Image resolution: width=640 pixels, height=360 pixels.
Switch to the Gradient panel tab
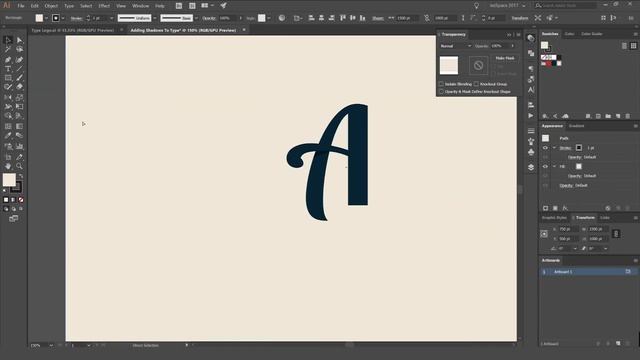(576, 126)
